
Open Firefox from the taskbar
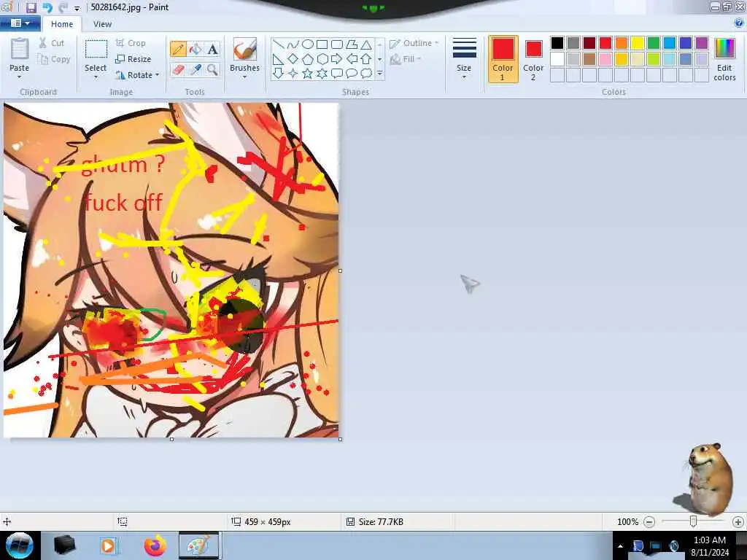coord(155,545)
